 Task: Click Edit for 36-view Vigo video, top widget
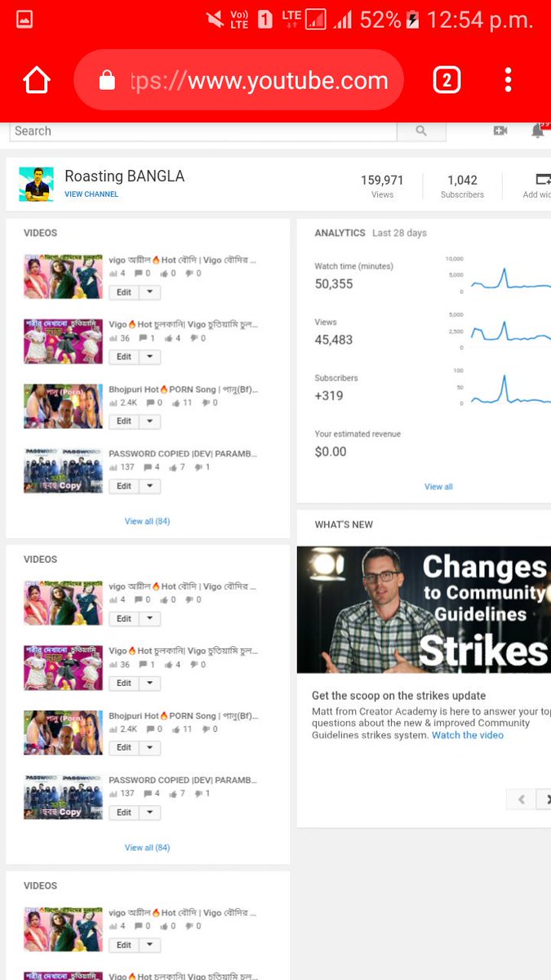pos(124,357)
